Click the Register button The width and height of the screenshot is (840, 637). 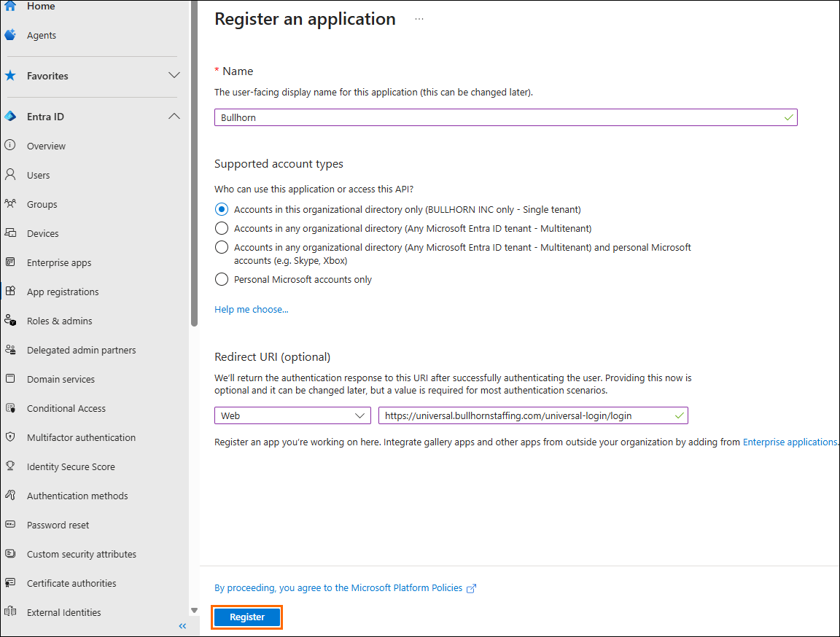pos(247,617)
